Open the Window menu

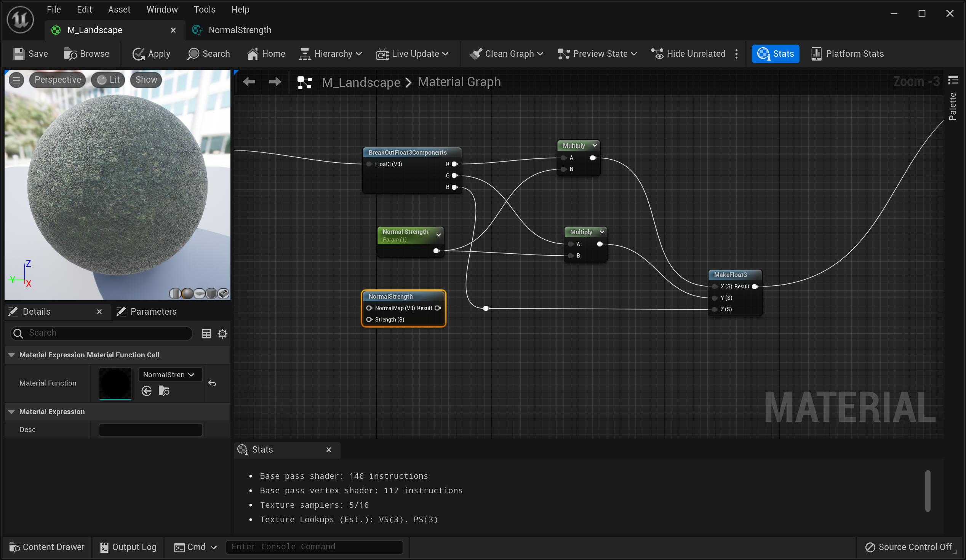(162, 9)
